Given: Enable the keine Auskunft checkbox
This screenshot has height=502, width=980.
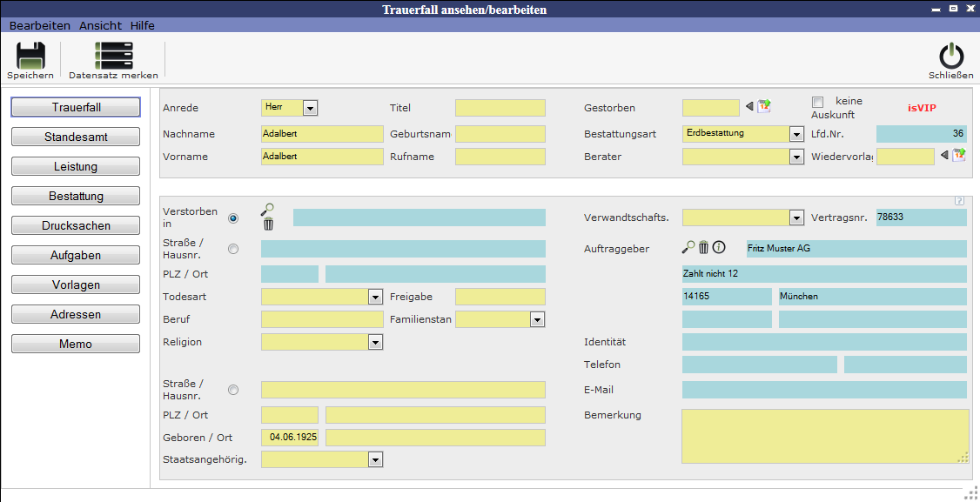Looking at the screenshot, I should click(x=817, y=102).
